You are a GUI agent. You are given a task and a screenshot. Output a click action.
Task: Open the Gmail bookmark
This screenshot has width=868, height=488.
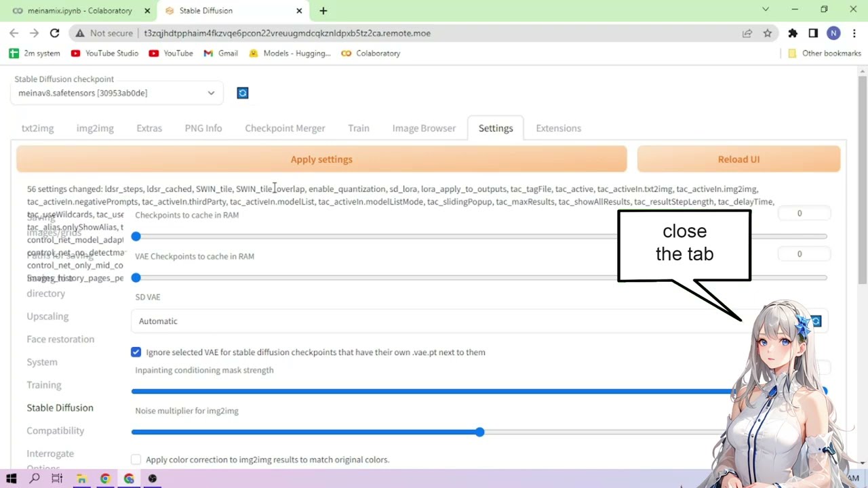coord(221,53)
